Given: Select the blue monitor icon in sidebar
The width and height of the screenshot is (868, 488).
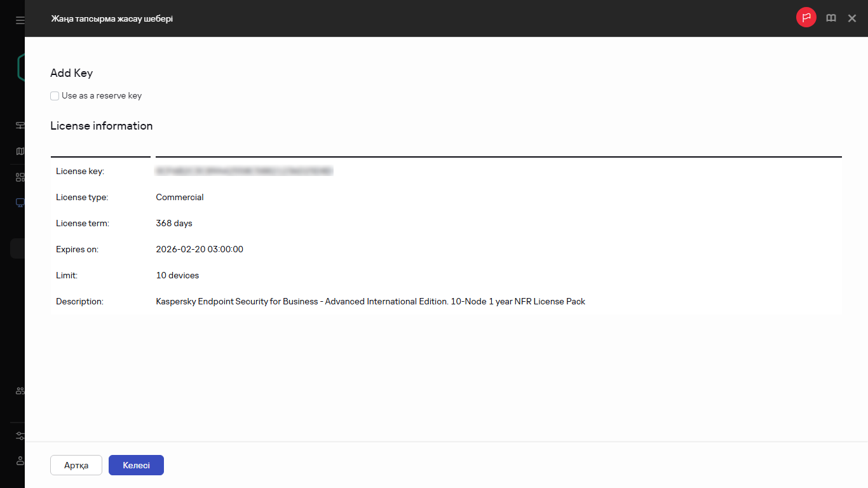Looking at the screenshot, I should point(20,203).
